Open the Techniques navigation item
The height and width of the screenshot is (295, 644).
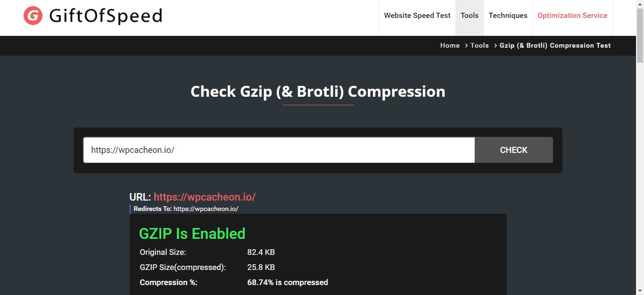(508, 16)
